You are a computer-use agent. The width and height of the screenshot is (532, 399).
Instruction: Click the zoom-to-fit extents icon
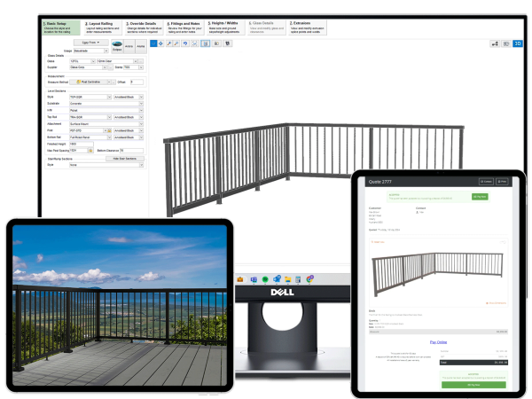(194, 43)
